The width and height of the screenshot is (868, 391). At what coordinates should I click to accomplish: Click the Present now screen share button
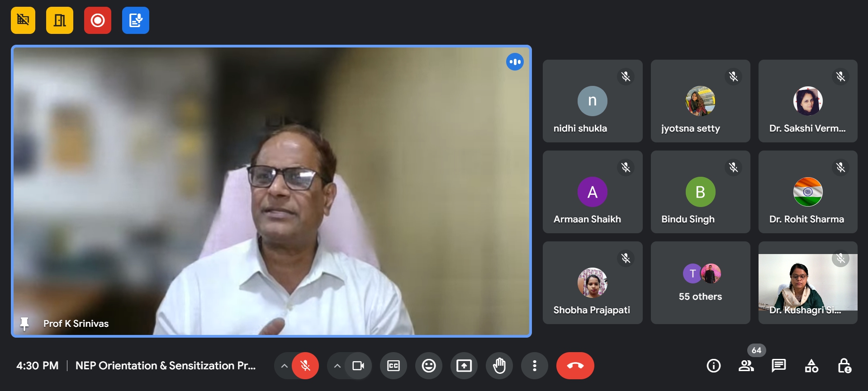point(464,366)
